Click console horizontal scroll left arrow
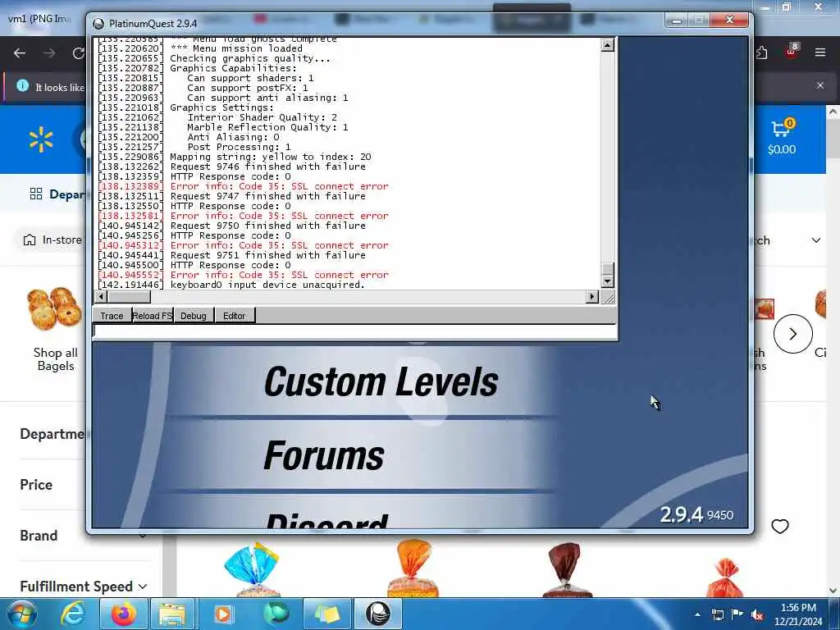 pyautogui.click(x=101, y=296)
